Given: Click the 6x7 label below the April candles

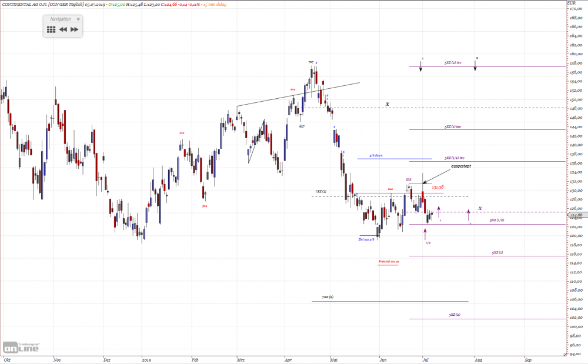Looking at the screenshot, I should [x=302, y=126].
